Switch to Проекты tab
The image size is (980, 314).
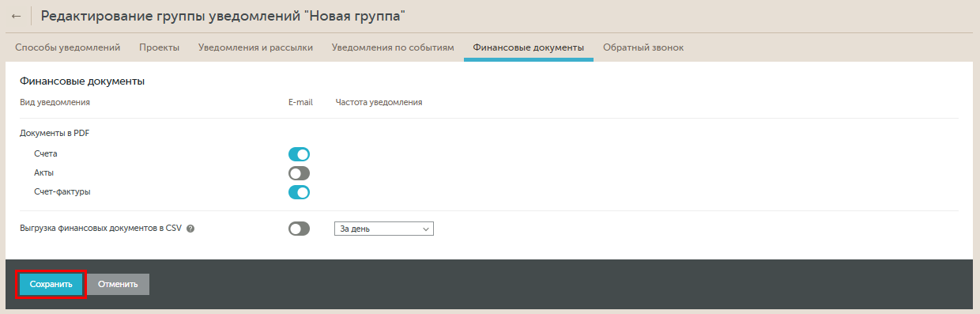click(159, 47)
